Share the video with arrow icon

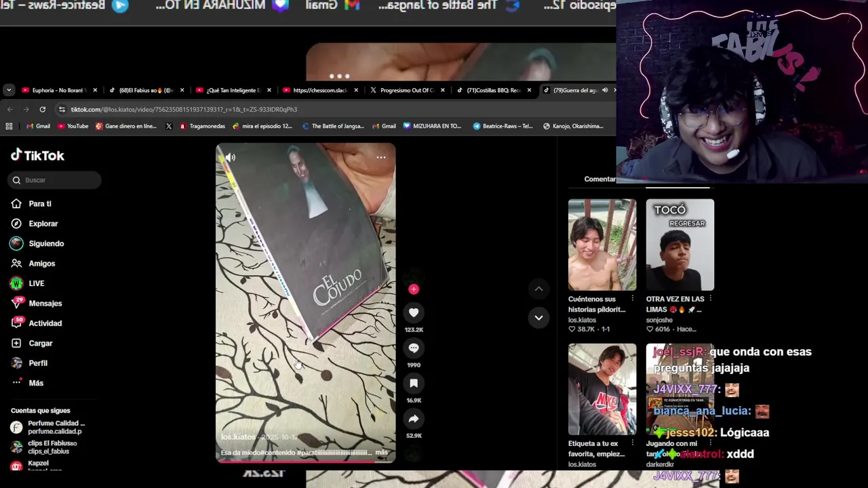(414, 418)
